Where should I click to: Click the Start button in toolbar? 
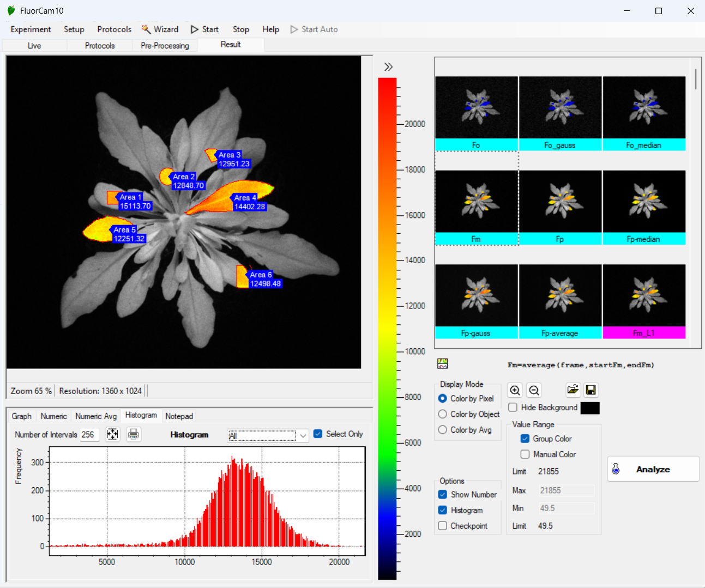pos(204,29)
